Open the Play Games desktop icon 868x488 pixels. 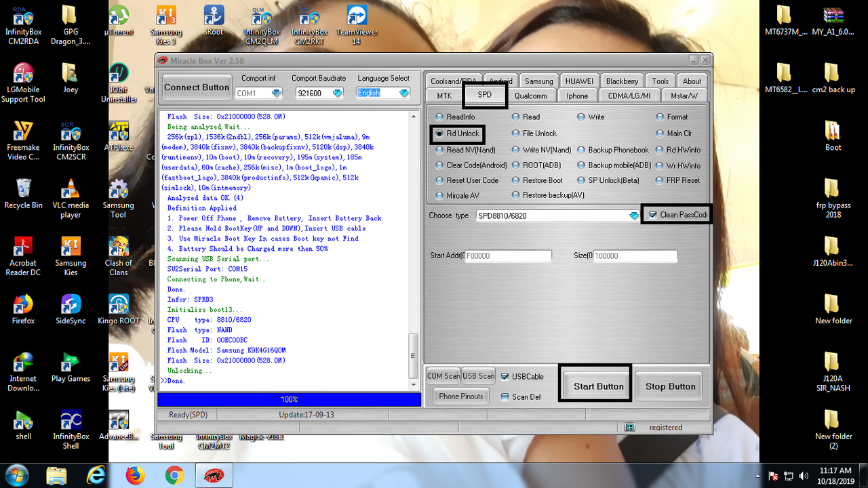point(71,367)
